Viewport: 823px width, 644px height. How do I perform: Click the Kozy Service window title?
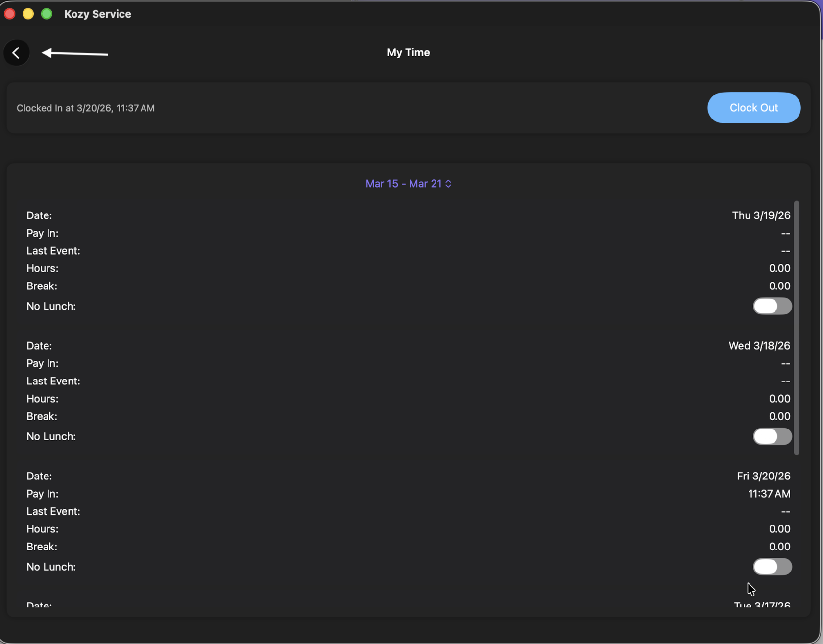pyautogui.click(x=97, y=14)
